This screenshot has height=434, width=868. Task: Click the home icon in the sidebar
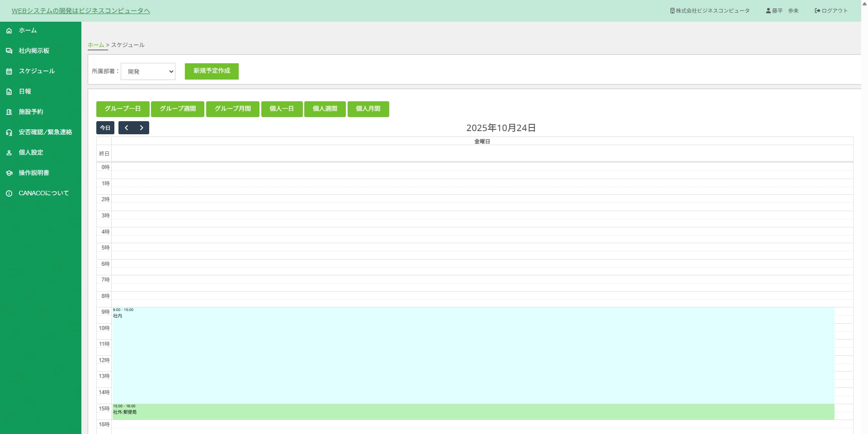click(x=9, y=31)
